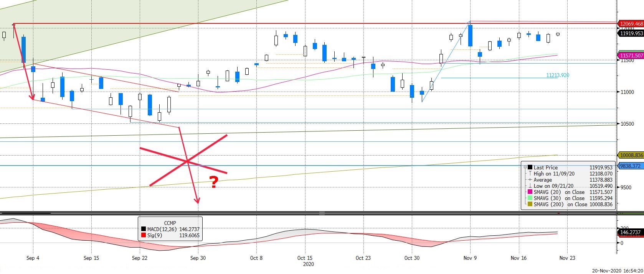Screen dimensions: 644x274
Task: Click the Oct 8 date label
Action: (256, 258)
